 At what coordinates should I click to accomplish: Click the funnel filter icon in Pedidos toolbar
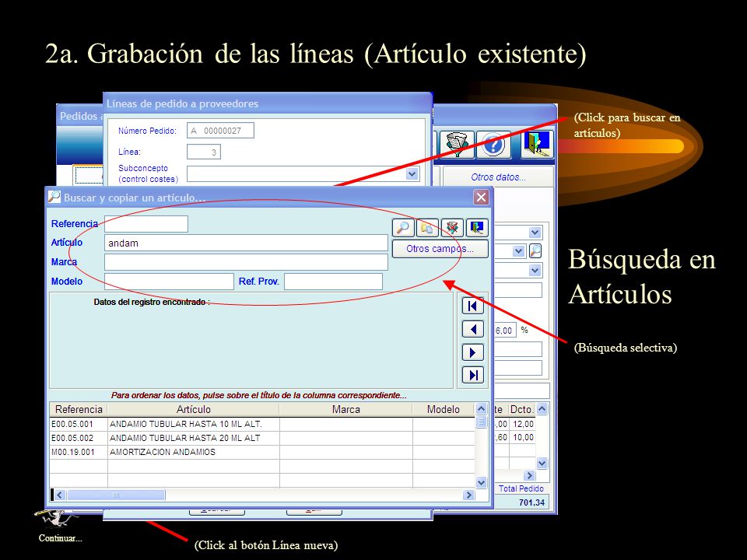457,145
